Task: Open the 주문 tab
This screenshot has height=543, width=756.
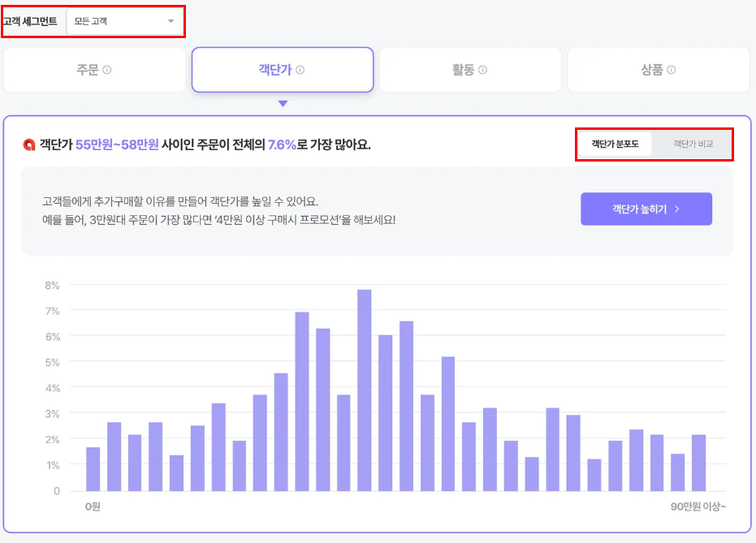Action: pyautogui.click(x=94, y=70)
